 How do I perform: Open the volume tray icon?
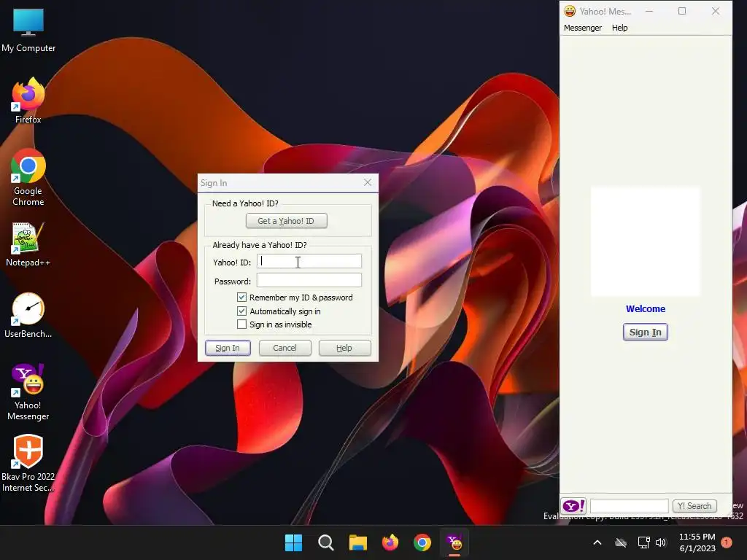pyautogui.click(x=661, y=542)
